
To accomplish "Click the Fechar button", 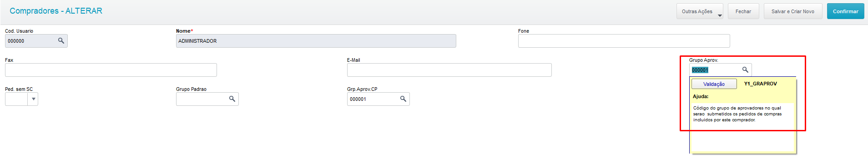I will 743,11.
